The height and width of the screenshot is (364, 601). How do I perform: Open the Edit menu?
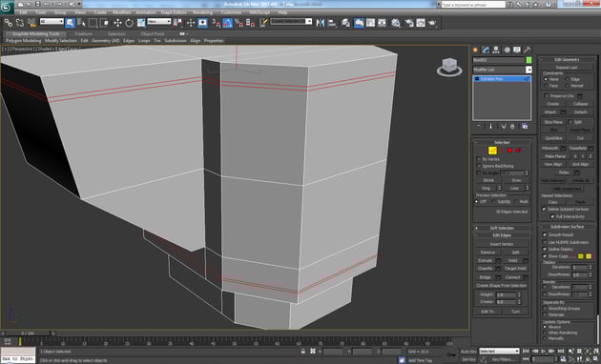(24, 12)
